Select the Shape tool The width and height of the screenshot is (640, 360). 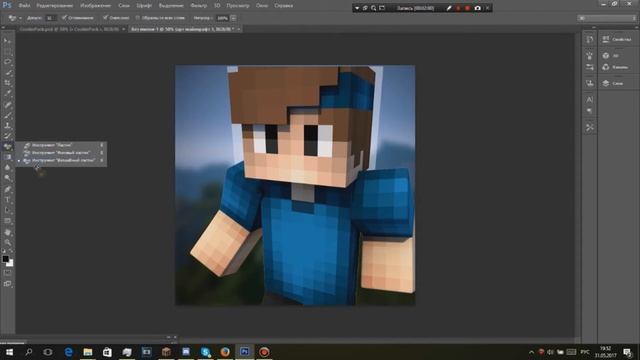(7, 221)
